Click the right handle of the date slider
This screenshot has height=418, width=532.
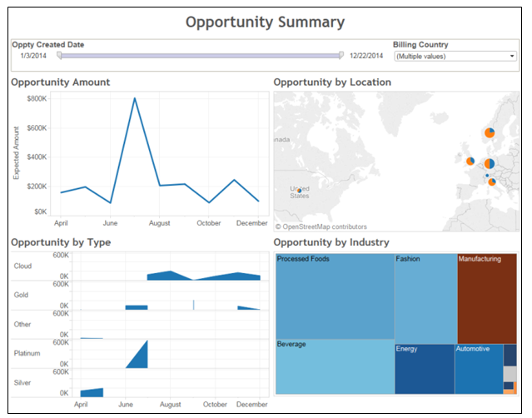(x=341, y=55)
